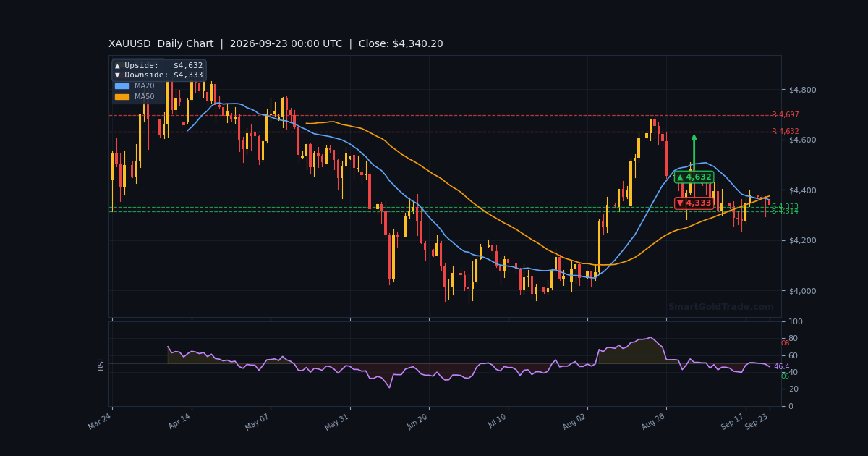Viewport: 868px width, 456px height.
Task: Click the RSI panel axis title
Action: [101, 364]
